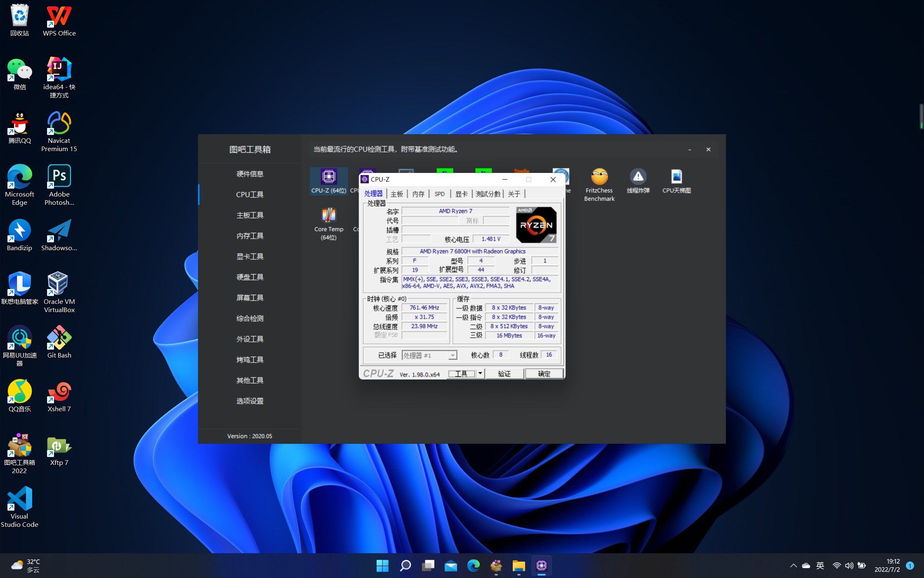This screenshot has width=924, height=578.
Task: Open File Explorer from the taskbar
Action: click(x=519, y=566)
